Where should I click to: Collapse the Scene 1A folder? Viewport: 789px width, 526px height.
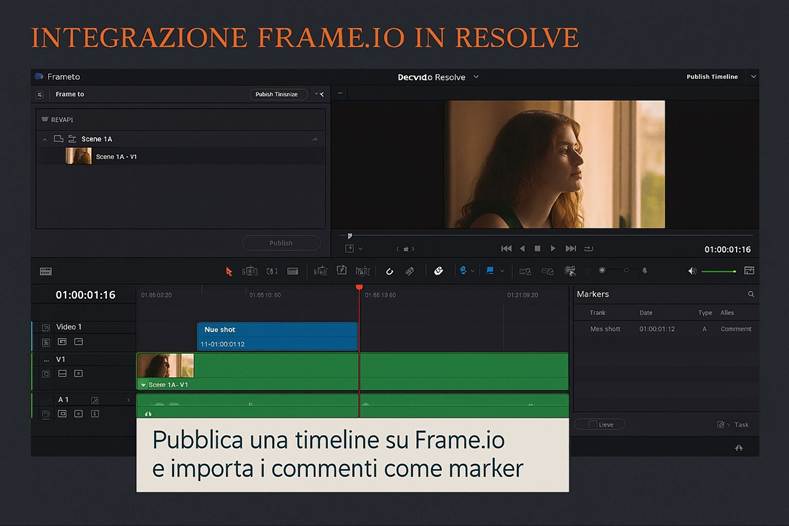pos(45,139)
